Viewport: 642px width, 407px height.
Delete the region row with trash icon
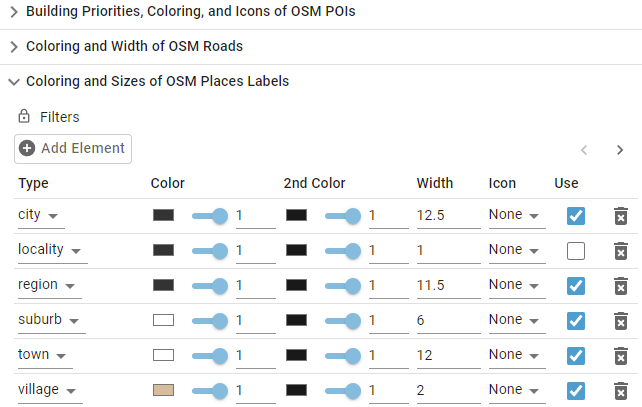point(620,286)
